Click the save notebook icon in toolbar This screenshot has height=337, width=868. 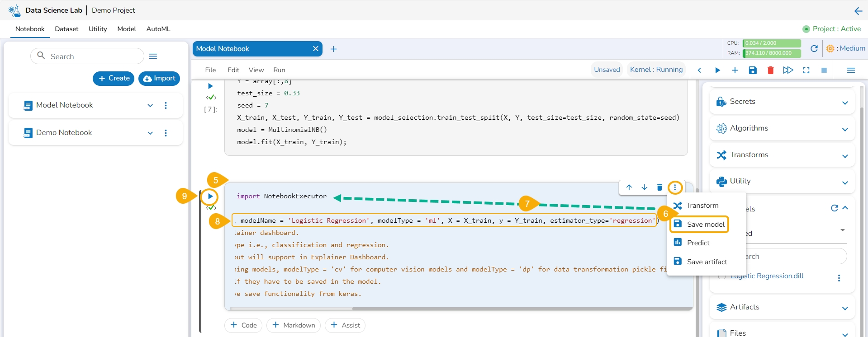tap(753, 70)
